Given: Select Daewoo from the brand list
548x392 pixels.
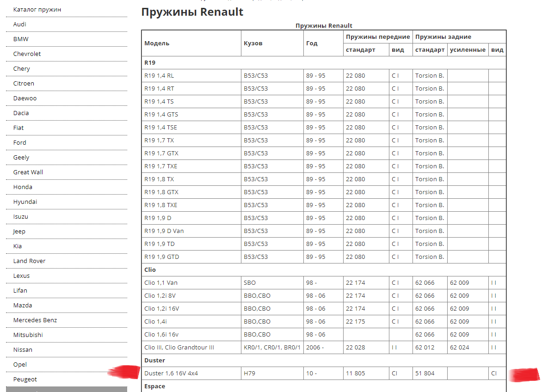Looking at the screenshot, I should coord(25,98).
